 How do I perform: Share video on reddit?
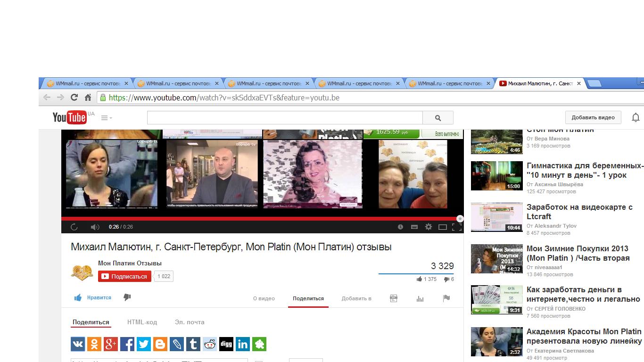coord(210,344)
